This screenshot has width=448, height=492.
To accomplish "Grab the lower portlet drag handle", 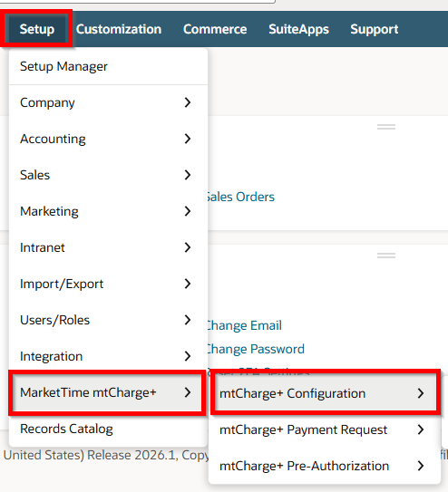I will (386, 256).
